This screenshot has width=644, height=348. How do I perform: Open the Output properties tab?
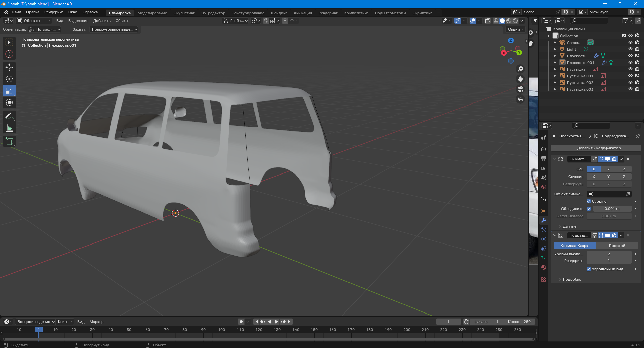(x=544, y=158)
